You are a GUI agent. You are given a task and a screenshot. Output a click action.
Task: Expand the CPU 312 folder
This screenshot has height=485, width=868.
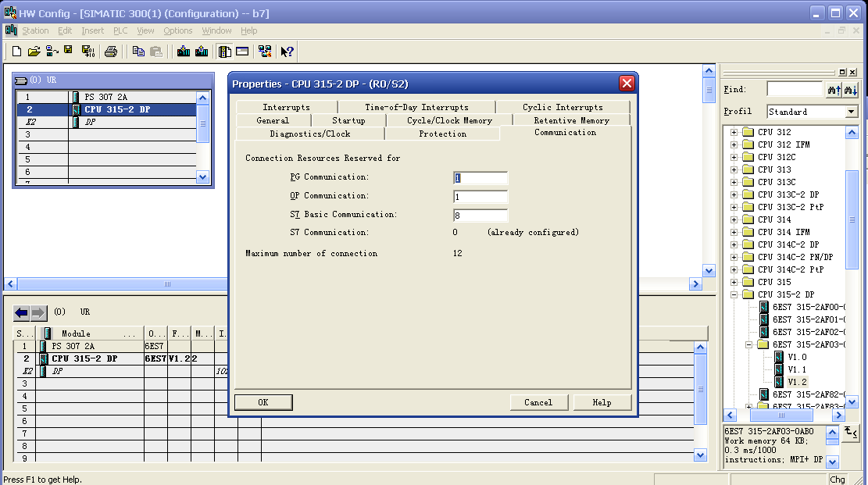coord(734,132)
